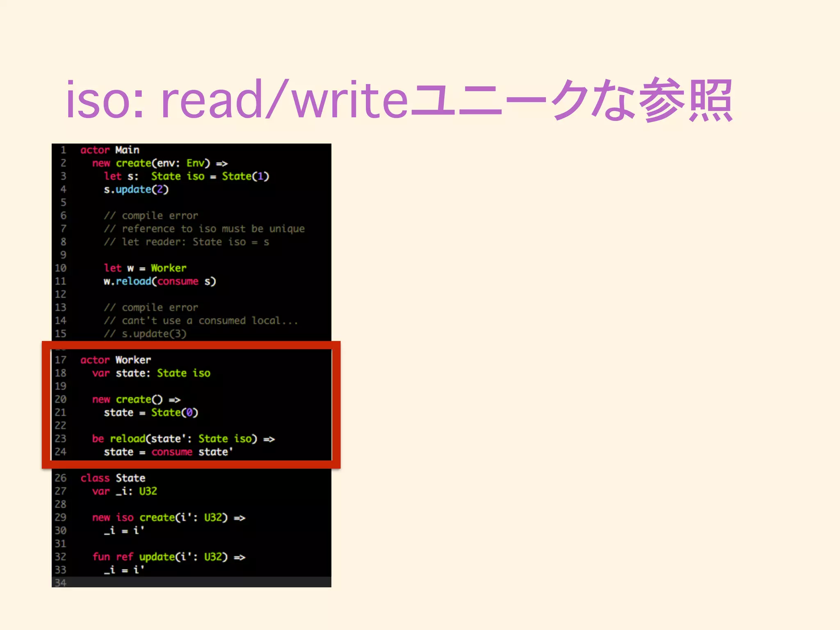
Task: Click line number 17 in the gutter
Action: (x=60, y=360)
